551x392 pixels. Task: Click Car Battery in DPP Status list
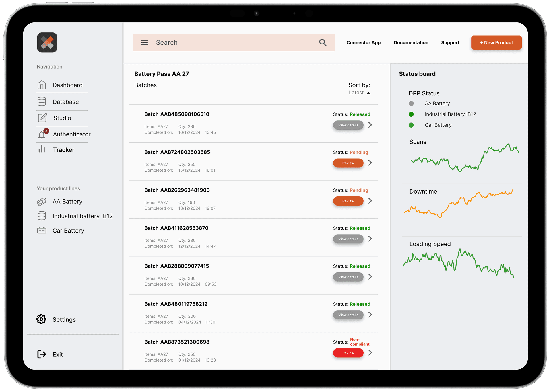438,125
